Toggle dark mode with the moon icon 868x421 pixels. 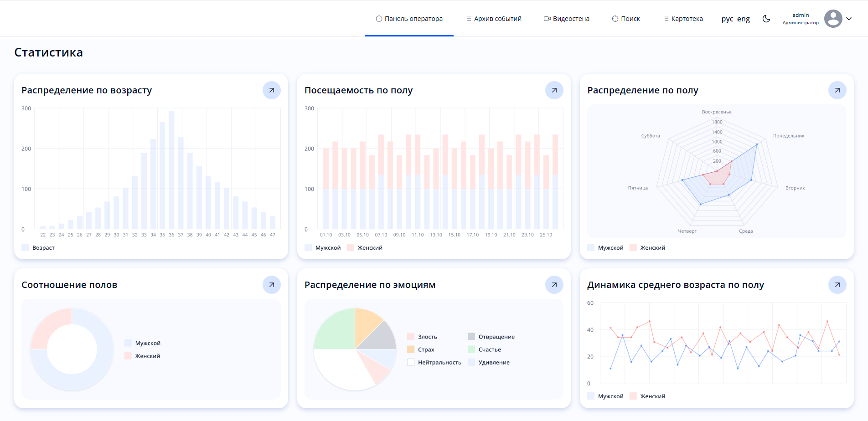pyautogui.click(x=766, y=19)
